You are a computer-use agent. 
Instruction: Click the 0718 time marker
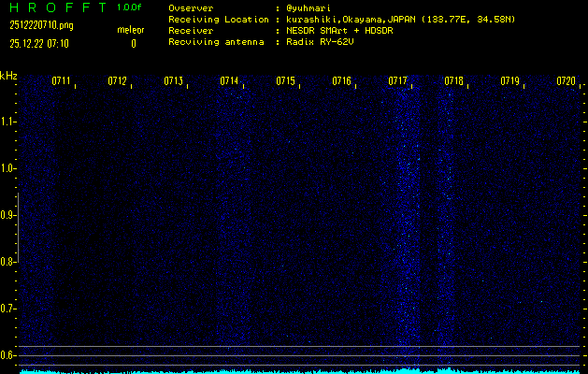tap(453, 81)
